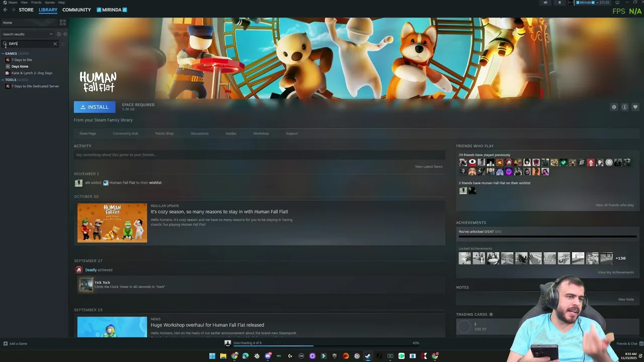Screen dimensions: 644x362
Task: Open the MirindA account dropdown
Action: tap(593, 3)
